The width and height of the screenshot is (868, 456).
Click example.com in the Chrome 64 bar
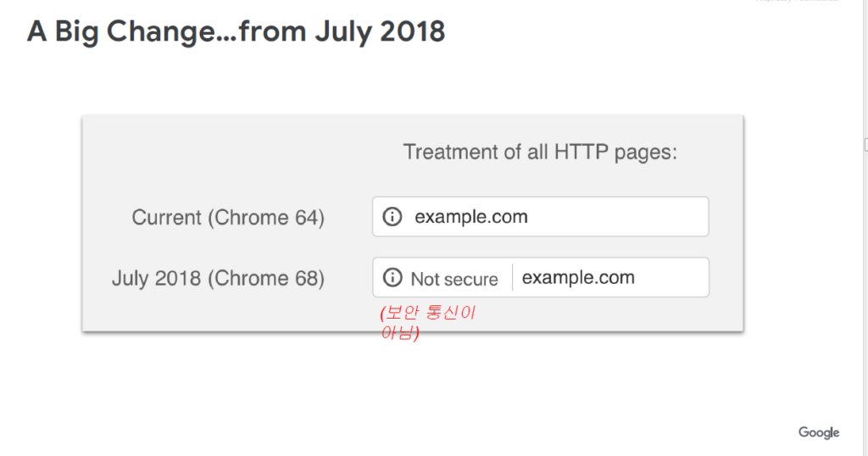point(471,217)
